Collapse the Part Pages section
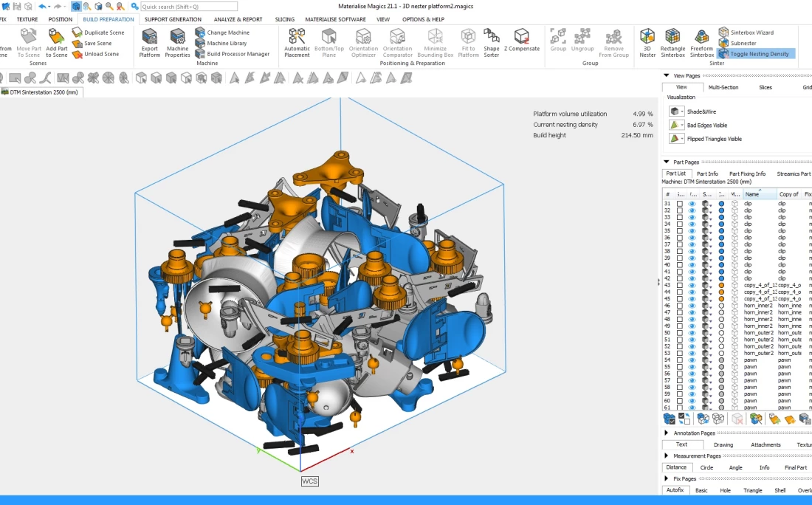This screenshot has width=812, height=505. click(667, 162)
